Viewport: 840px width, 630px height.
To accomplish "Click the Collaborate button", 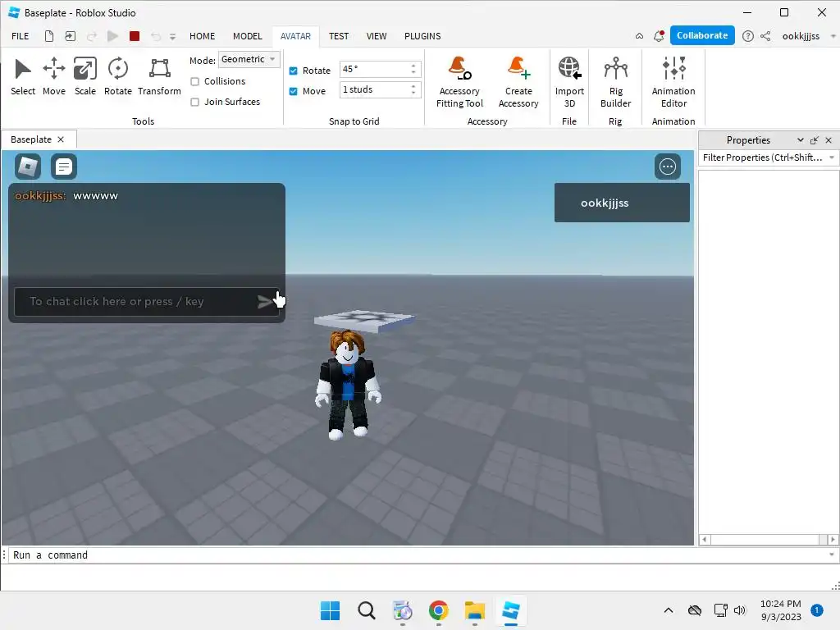I will (x=702, y=35).
